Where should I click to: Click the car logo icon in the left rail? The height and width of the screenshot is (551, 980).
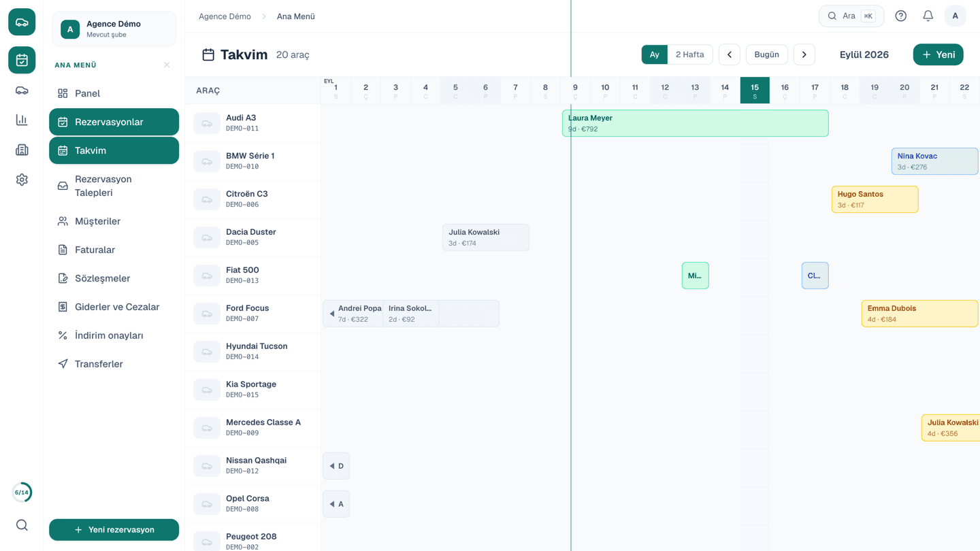[x=22, y=22]
